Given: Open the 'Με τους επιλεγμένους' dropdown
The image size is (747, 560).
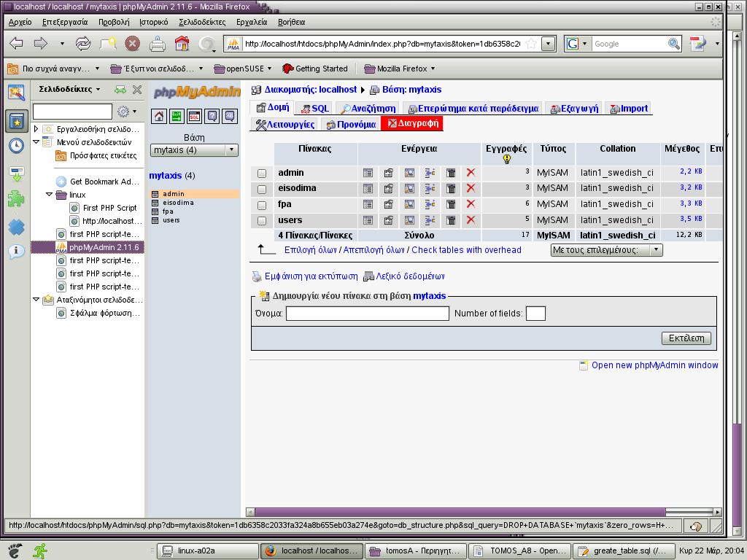Looking at the screenshot, I should click(x=606, y=250).
